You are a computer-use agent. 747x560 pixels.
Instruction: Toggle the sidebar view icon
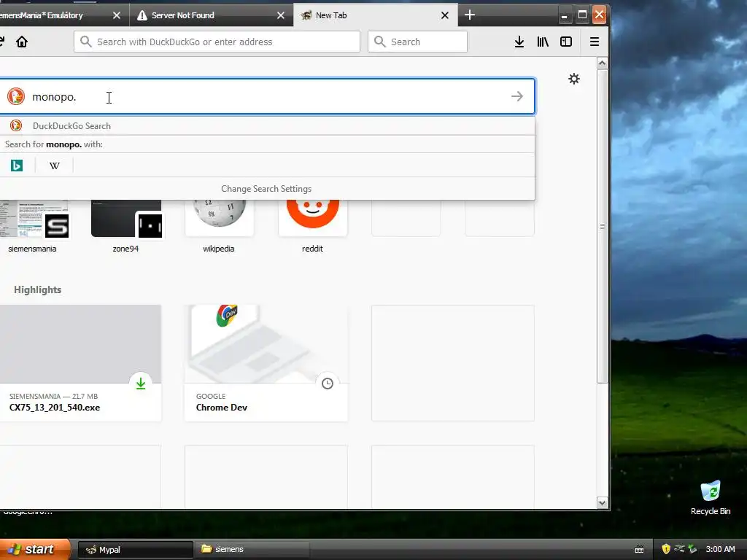click(566, 42)
